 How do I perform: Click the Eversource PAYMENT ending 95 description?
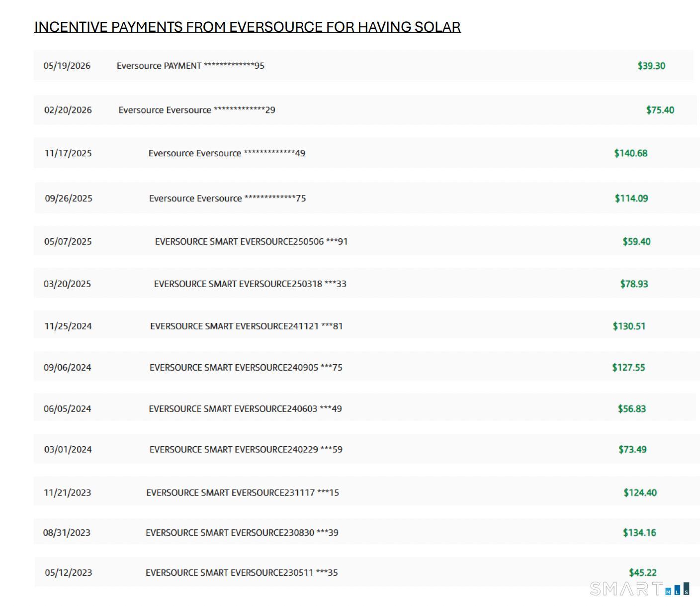click(x=190, y=66)
